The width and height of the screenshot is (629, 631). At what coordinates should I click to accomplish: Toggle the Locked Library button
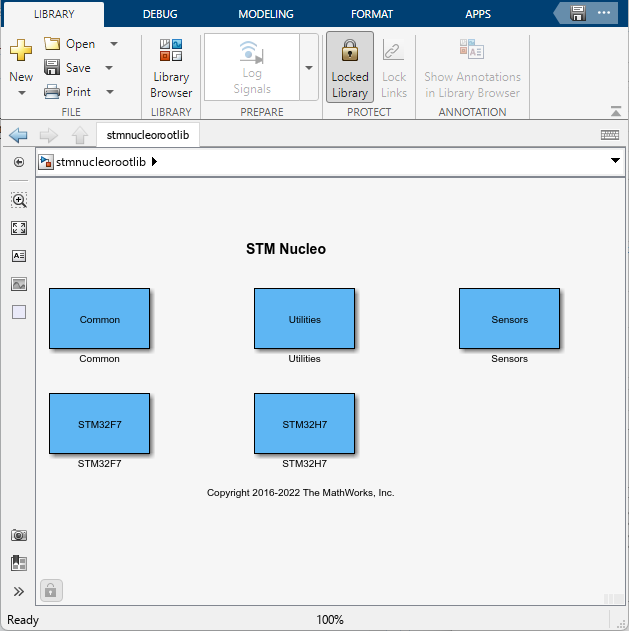(350, 68)
